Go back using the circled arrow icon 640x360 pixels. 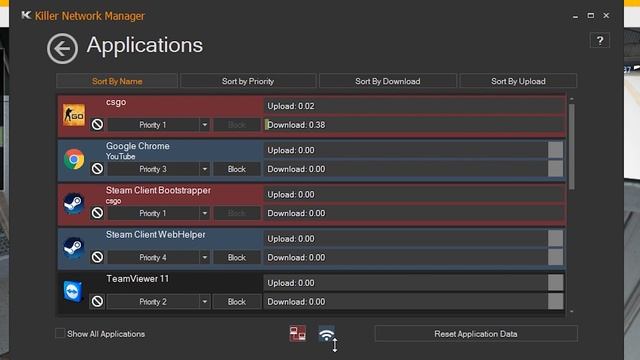point(62,49)
